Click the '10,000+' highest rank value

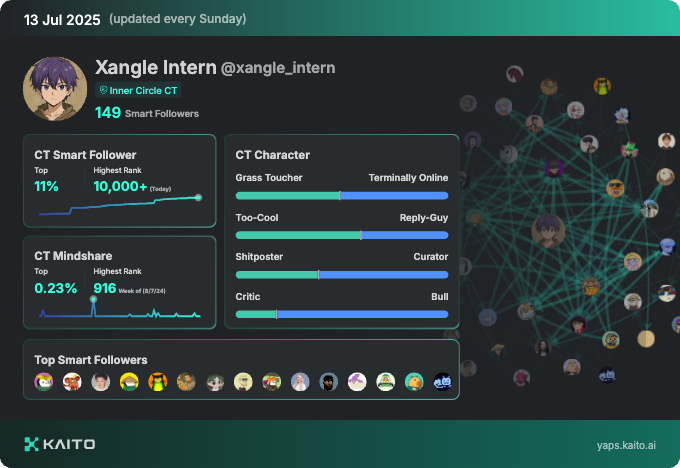pos(120,186)
